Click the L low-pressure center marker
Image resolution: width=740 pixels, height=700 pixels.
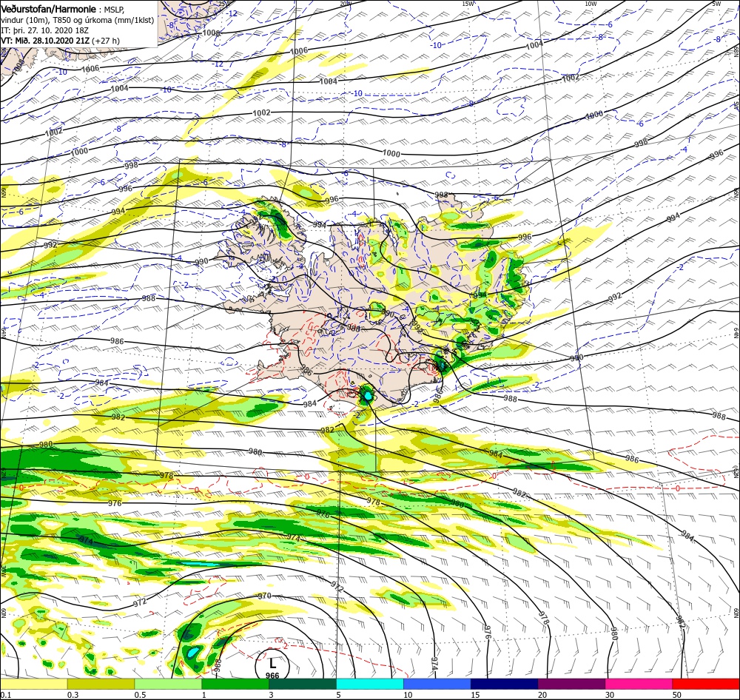(272, 663)
